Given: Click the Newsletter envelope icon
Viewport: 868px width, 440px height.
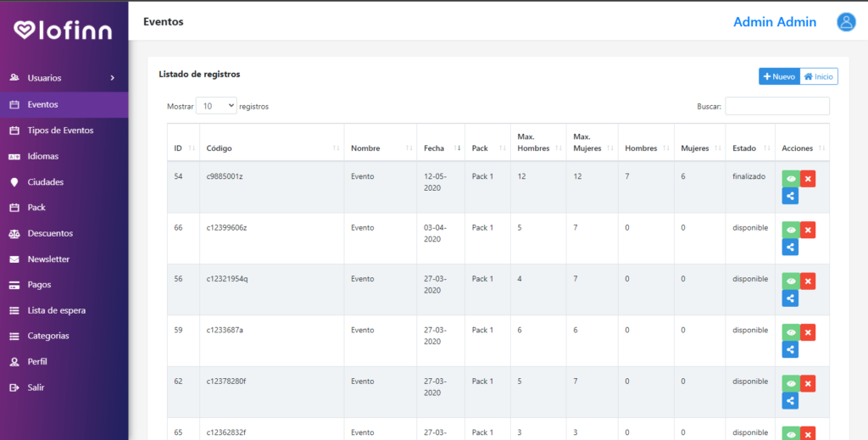Looking at the screenshot, I should pyautogui.click(x=14, y=259).
